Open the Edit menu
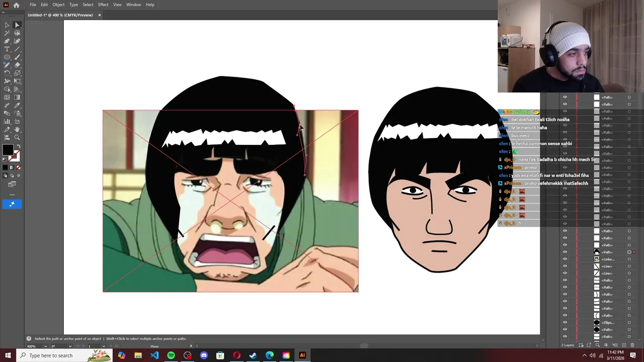This screenshot has width=644, height=362. [x=44, y=5]
